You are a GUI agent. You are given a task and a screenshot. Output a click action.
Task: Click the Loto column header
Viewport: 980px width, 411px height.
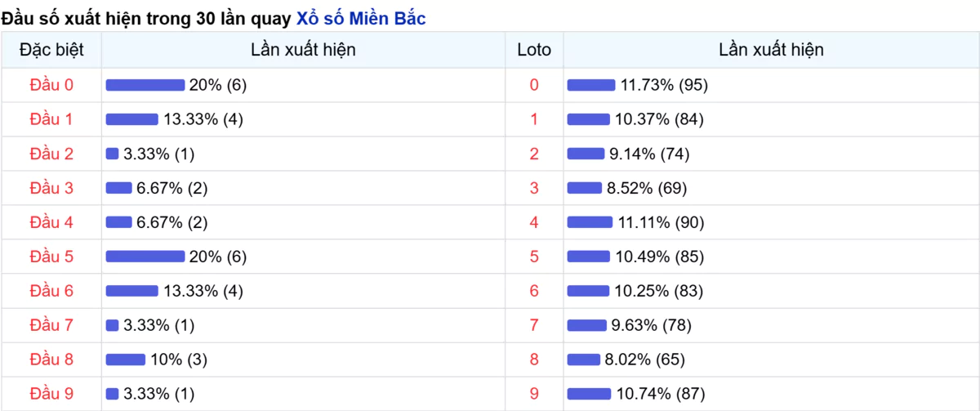pos(534,50)
